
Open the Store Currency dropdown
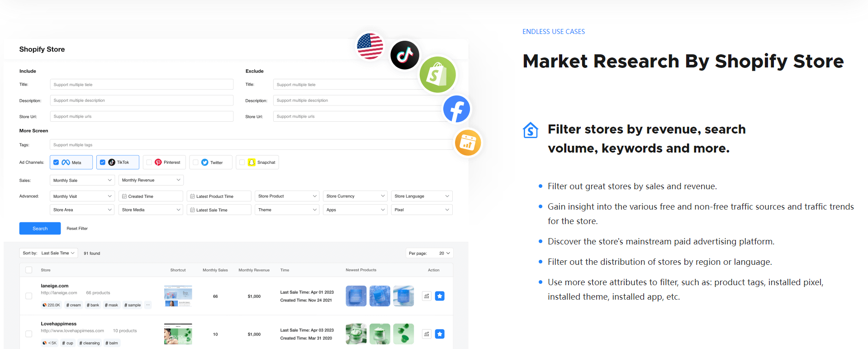coord(356,196)
